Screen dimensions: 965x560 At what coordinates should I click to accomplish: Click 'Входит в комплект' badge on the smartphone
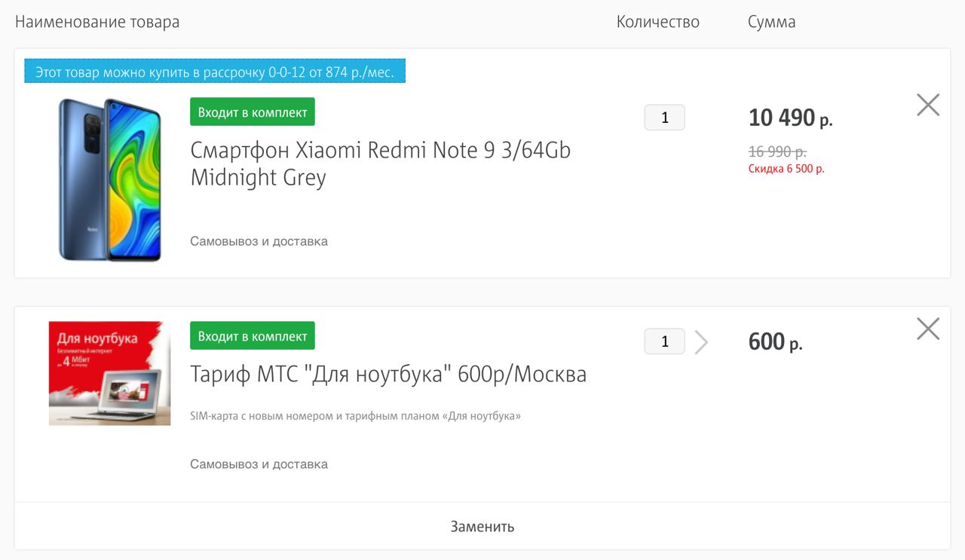253,112
